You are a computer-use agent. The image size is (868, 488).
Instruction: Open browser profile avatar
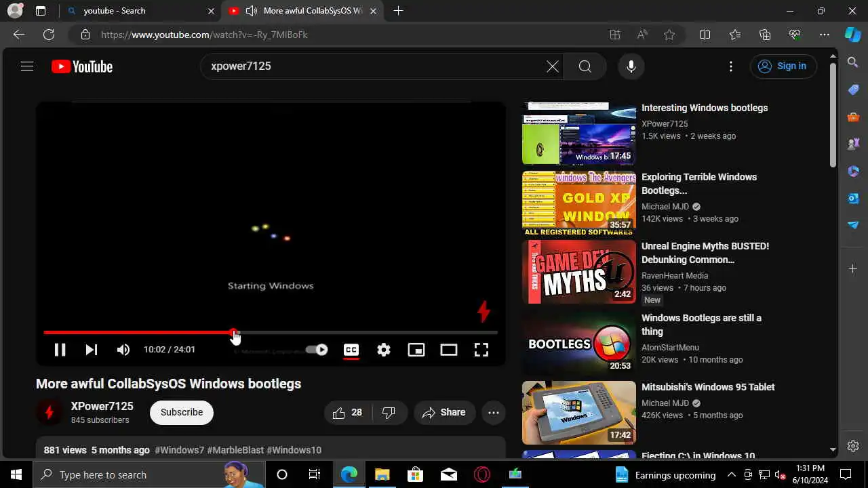[15, 11]
